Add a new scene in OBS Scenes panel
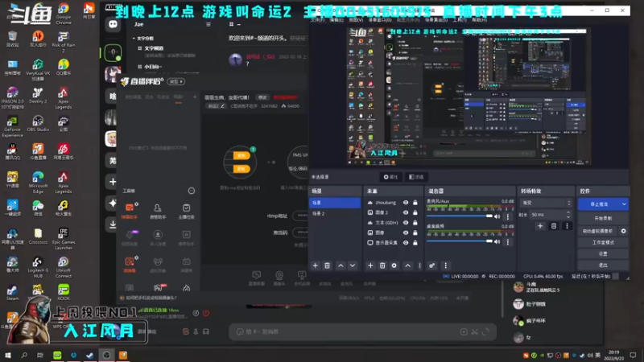Viewport: 644px width, 362px height. 315,265
